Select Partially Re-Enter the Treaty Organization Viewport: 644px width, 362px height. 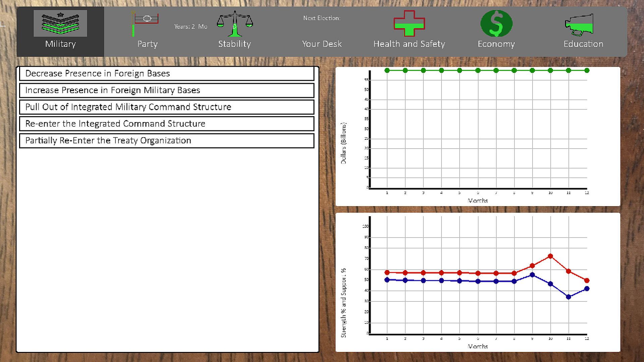point(167,140)
